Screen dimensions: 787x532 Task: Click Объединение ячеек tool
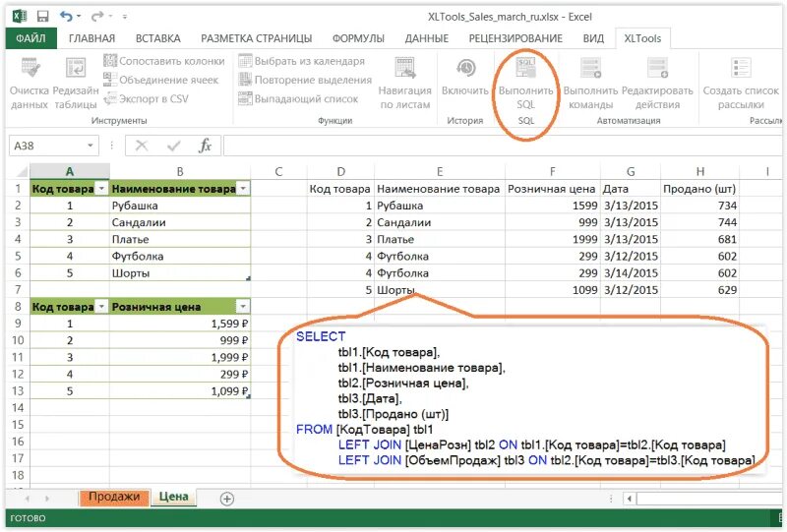click(x=161, y=80)
